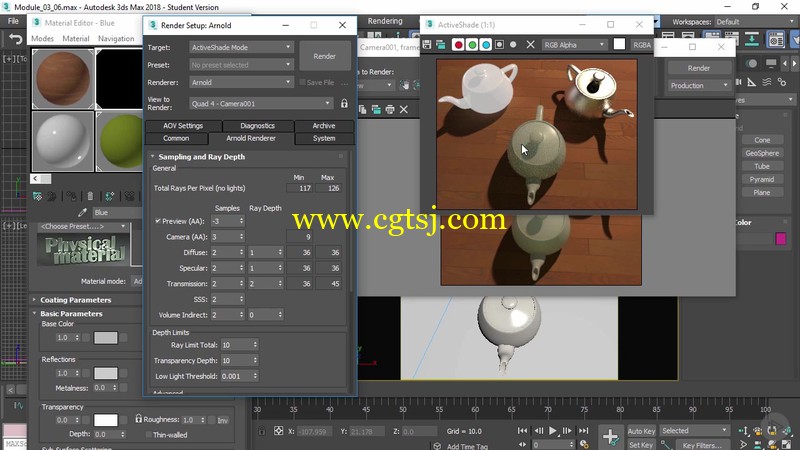Collapse the Sampling and Ray Depth rollout

[202, 157]
